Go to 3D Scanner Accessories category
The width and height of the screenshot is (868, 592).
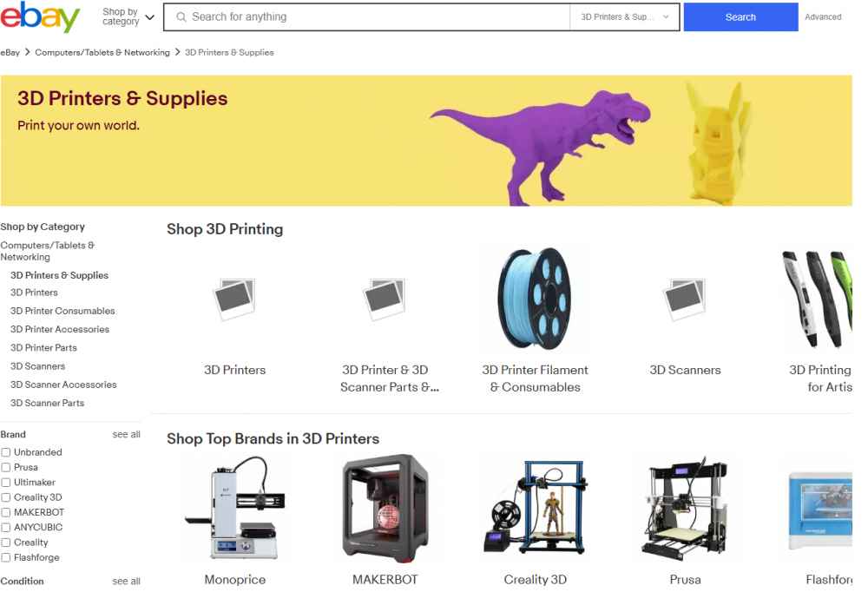[63, 385]
